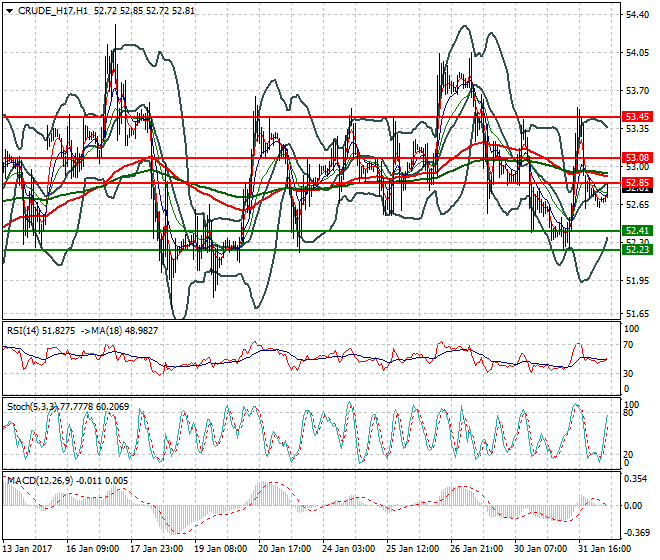Image resolution: width=660 pixels, height=560 pixels.
Task: Click the 100 level on Stochastic scale
Action: click(632, 403)
